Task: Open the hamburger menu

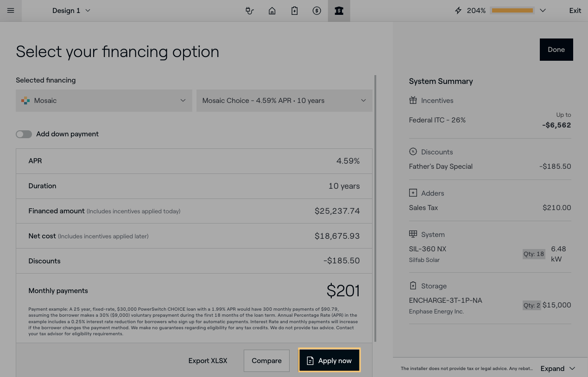Action: [11, 11]
